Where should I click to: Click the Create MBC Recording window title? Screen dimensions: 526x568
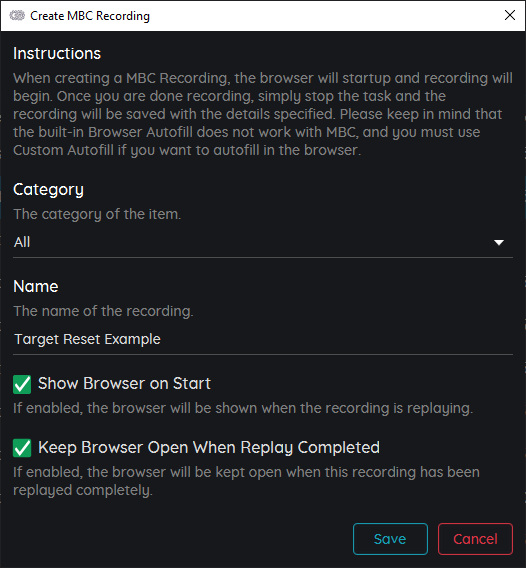point(90,16)
